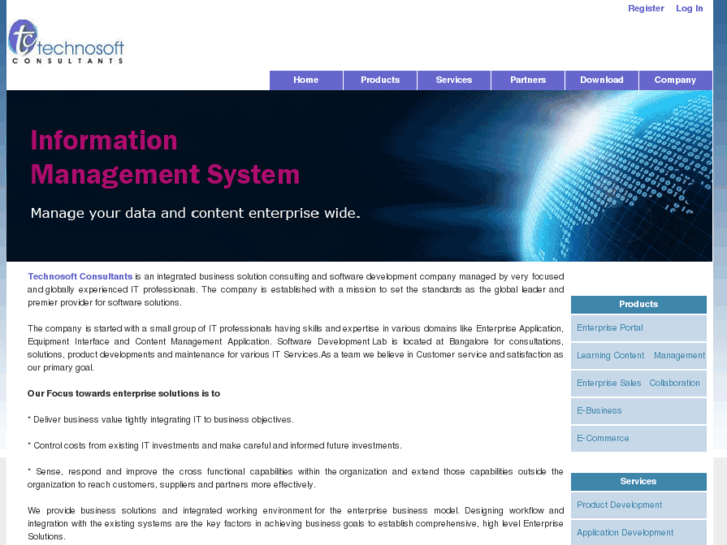
Task: Click the 'Deliver business value tightly integrating IT' bullet
Action: click(160, 420)
